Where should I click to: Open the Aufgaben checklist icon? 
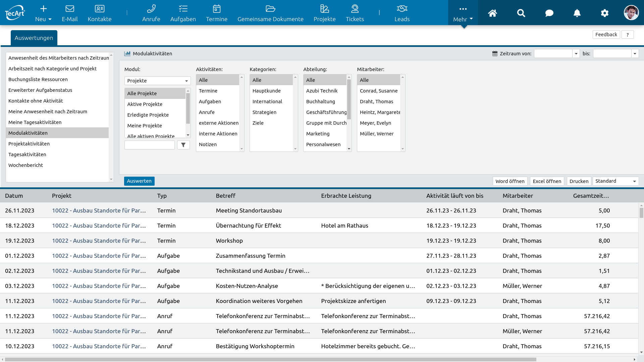pyautogui.click(x=183, y=9)
